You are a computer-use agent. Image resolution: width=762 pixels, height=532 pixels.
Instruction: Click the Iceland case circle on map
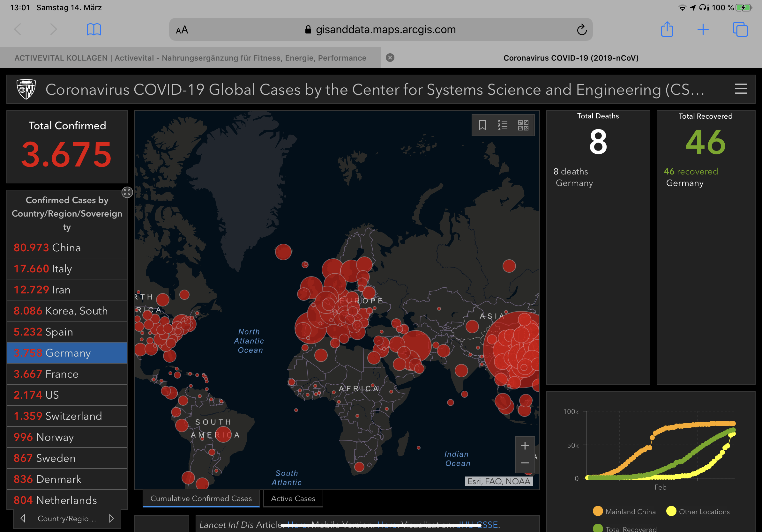coord(283,252)
